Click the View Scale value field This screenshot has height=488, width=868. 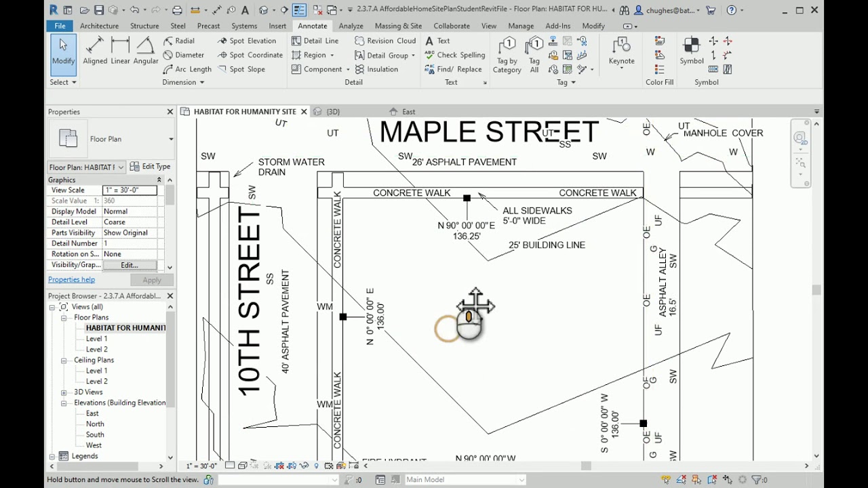pyautogui.click(x=130, y=190)
